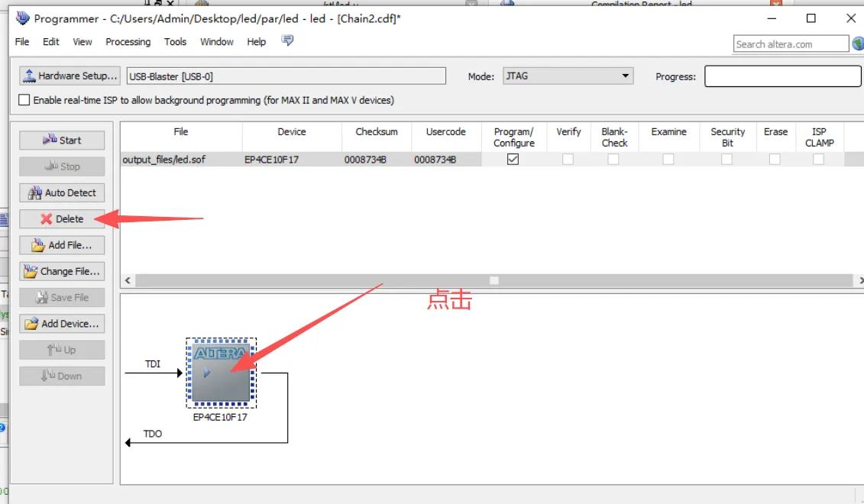Open the Help menu
This screenshot has width=864, height=504.
click(x=256, y=42)
